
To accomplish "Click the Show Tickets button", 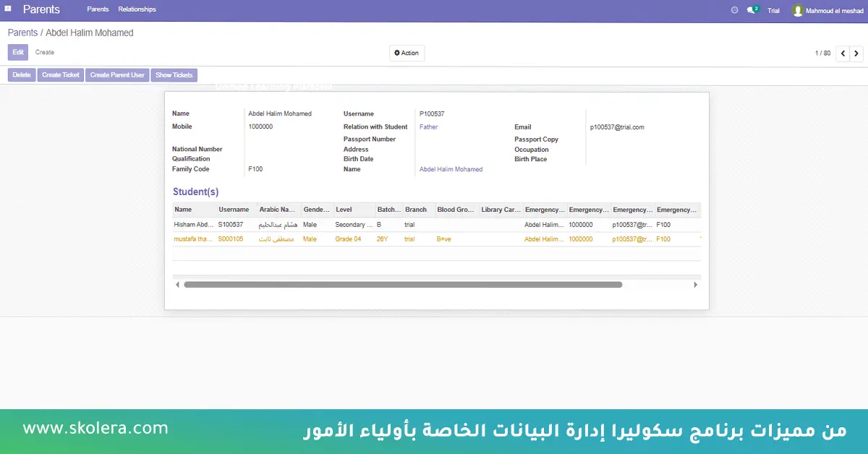I will click(x=174, y=75).
